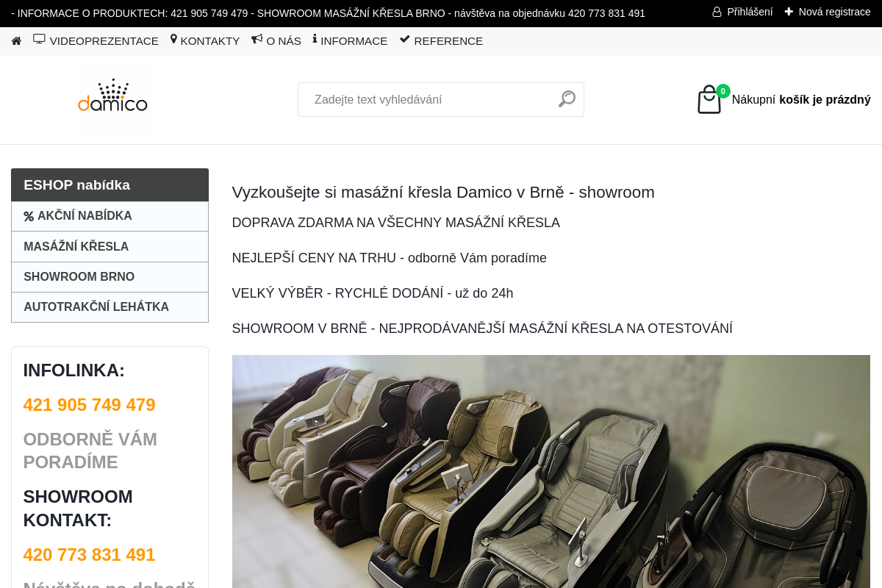Screen dimensions: 882x588
Task: Click the info icon next to INFORMACE
Action: pyautogui.click(x=314, y=40)
